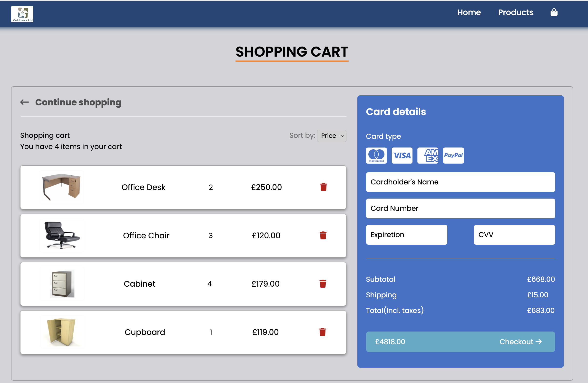Pick the American Express card type
The width and height of the screenshot is (588, 383).
pos(428,156)
